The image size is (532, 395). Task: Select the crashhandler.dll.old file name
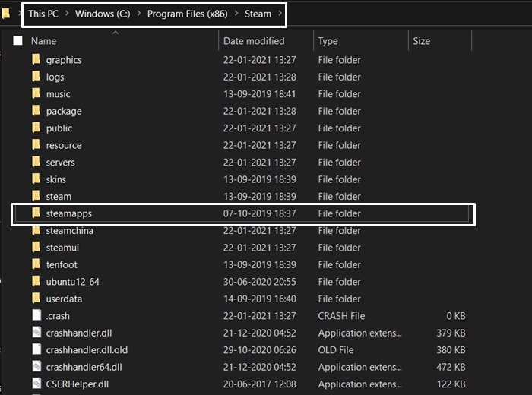pos(87,350)
